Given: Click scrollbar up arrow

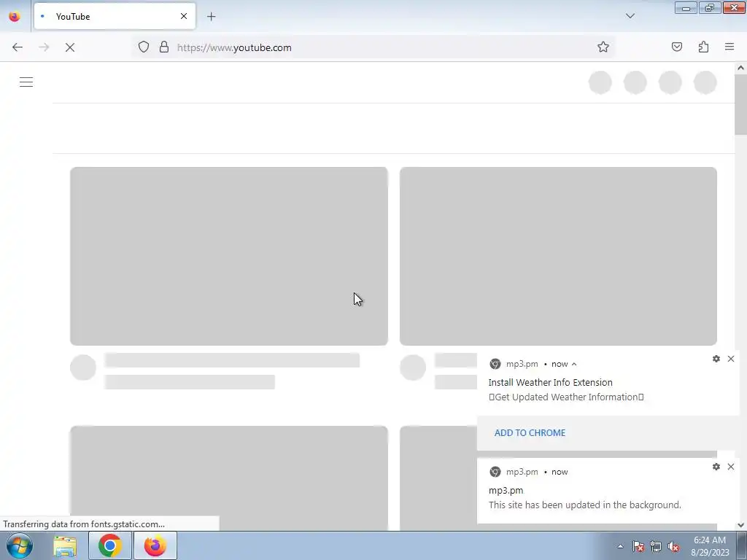Looking at the screenshot, I should click(x=740, y=68).
